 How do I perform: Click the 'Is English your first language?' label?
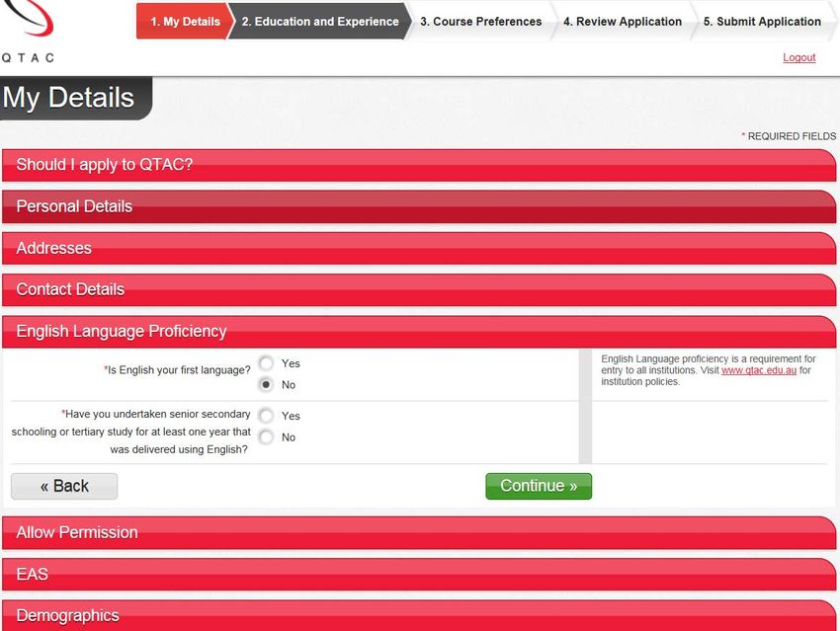click(x=177, y=370)
